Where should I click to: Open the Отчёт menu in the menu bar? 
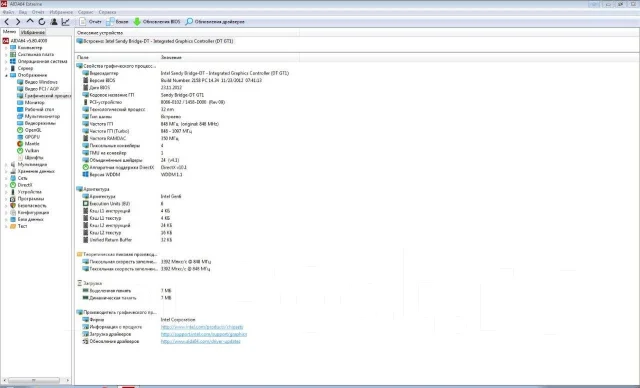pyautogui.click(x=38, y=12)
